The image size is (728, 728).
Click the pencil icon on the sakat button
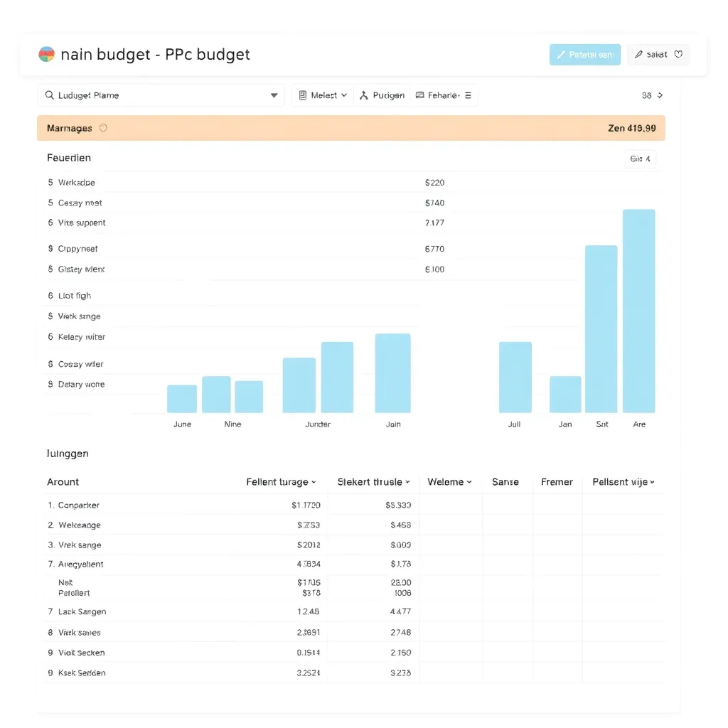click(638, 54)
